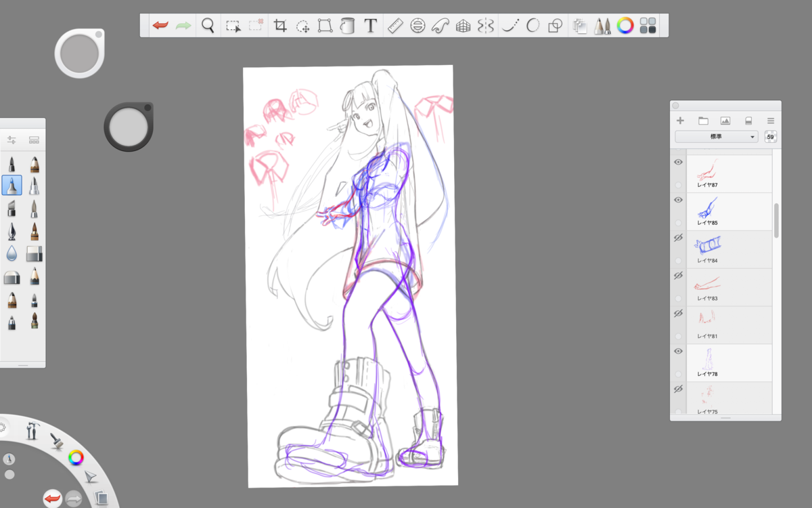Select the highlighted blue brush in brush palette
The height and width of the screenshot is (508, 812).
(x=12, y=185)
